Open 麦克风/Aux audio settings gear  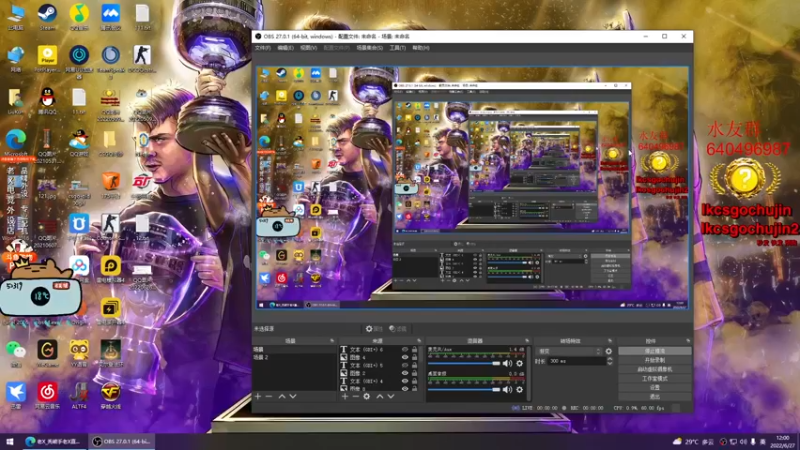point(519,363)
